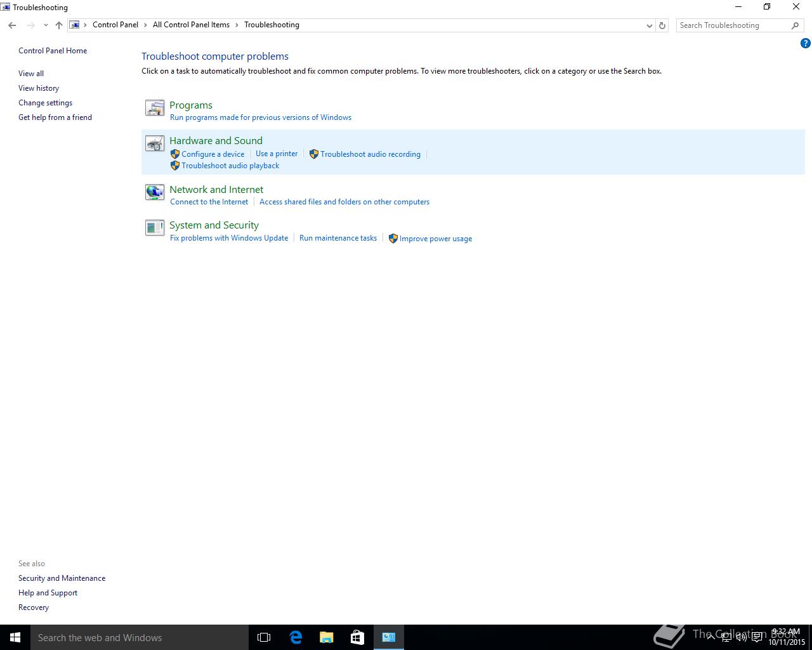The image size is (812, 650).
Task: Click the Search the web and Windows box
Action: (x=140, y=637)
